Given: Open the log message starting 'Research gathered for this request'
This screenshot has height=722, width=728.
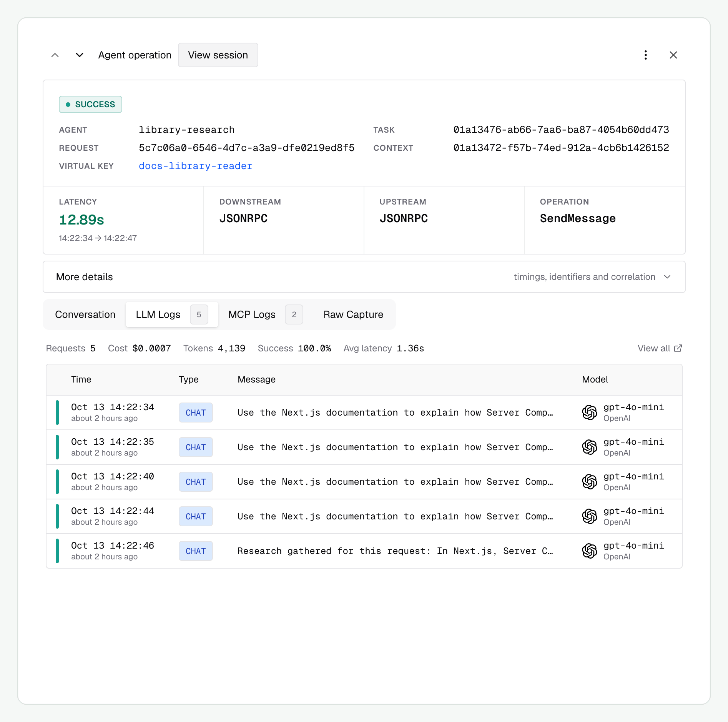Looking at the screenshot, I should point(395,551).
